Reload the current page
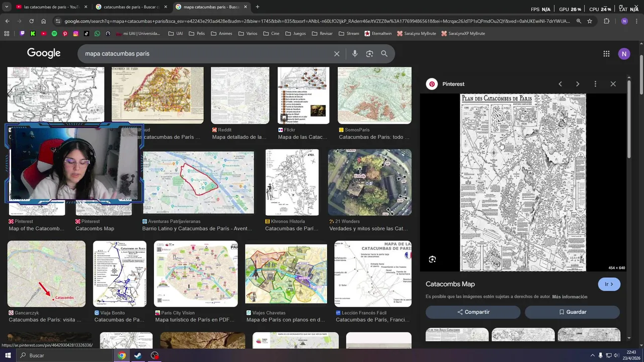 pos(31,21)
